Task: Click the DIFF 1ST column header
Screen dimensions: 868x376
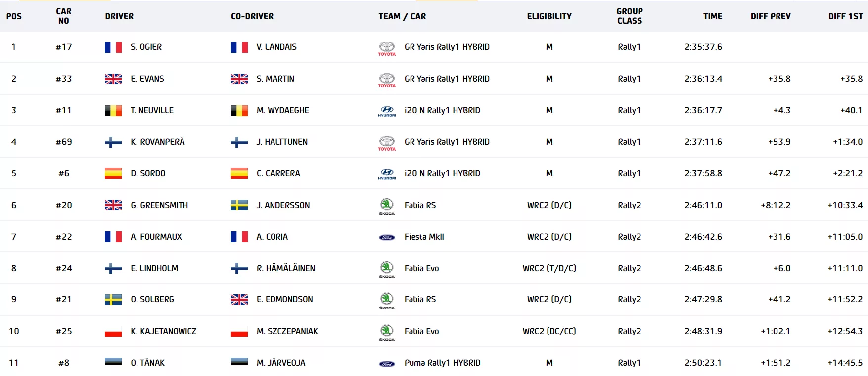Action: [845, 16]
